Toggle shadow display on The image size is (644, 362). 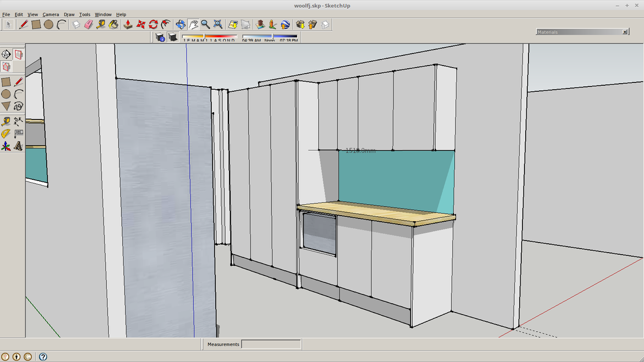173,37
